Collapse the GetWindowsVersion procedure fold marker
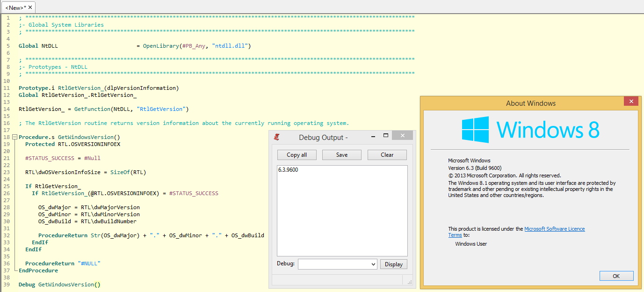The image size is (644, 292). pos(14,137)
